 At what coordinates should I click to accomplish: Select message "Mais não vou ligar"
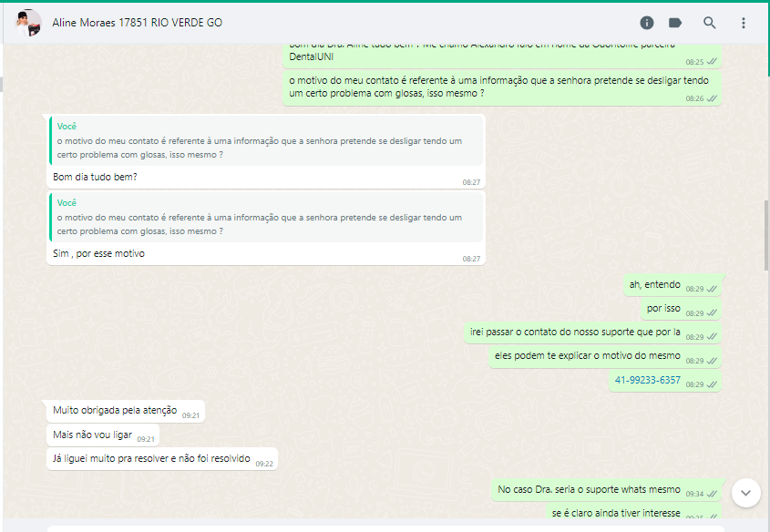tap(103, 435)
